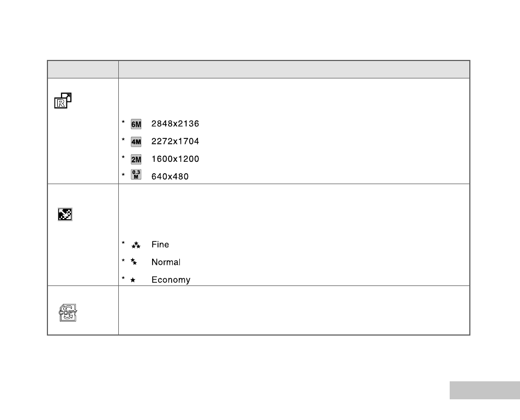Click the single-star Economy icon
520x420 pixels.
(x=132, y=280)
